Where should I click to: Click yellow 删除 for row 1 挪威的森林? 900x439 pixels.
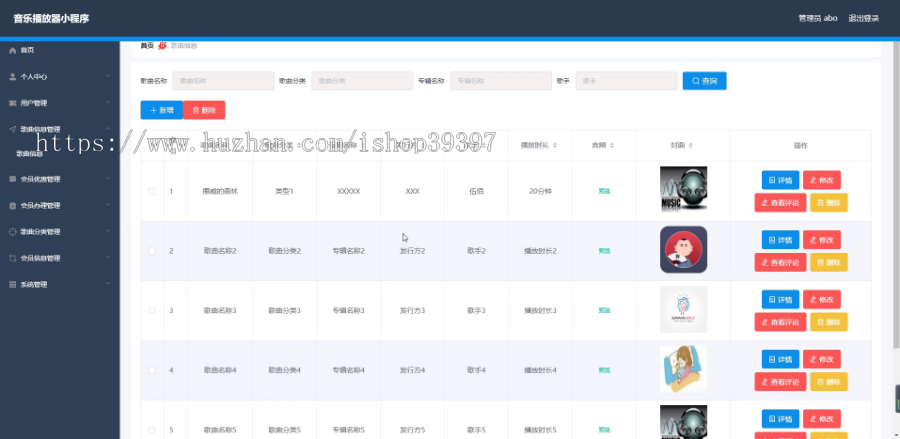click(828, 203)
